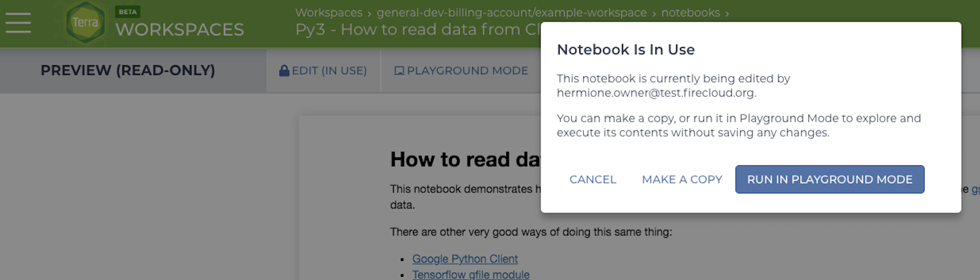This screenshot has height=280, width=980.
Task: Click the chevron after example-workspace breadcrumb
Action: pyautogui.click(x=654, y=14)
